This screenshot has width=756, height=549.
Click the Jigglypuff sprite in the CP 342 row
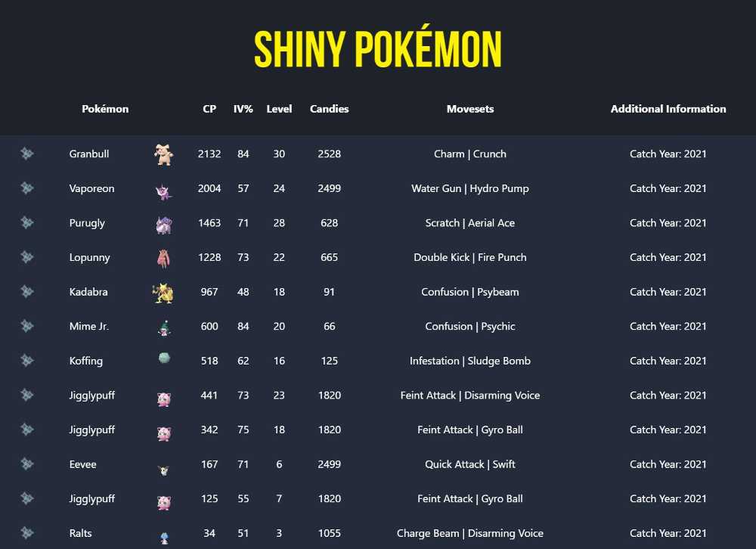[164, 433]
